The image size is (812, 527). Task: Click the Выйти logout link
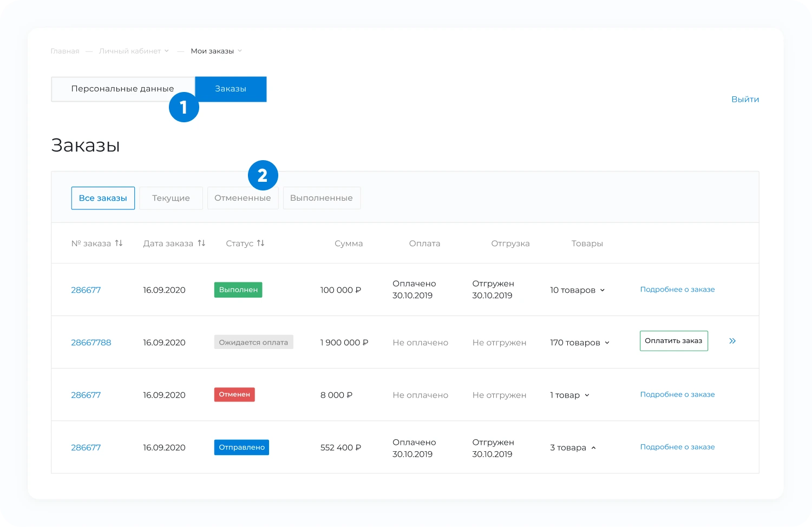click(x=745, y=99)
